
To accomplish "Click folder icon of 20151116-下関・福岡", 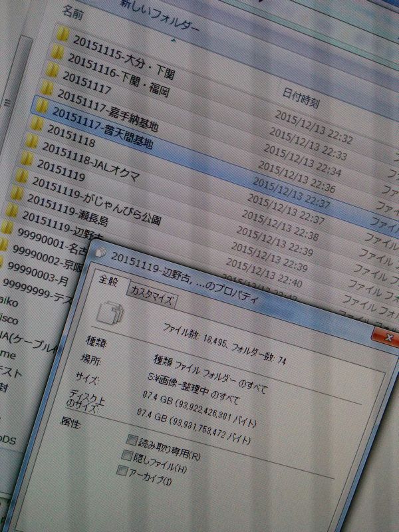I will 58,52.
